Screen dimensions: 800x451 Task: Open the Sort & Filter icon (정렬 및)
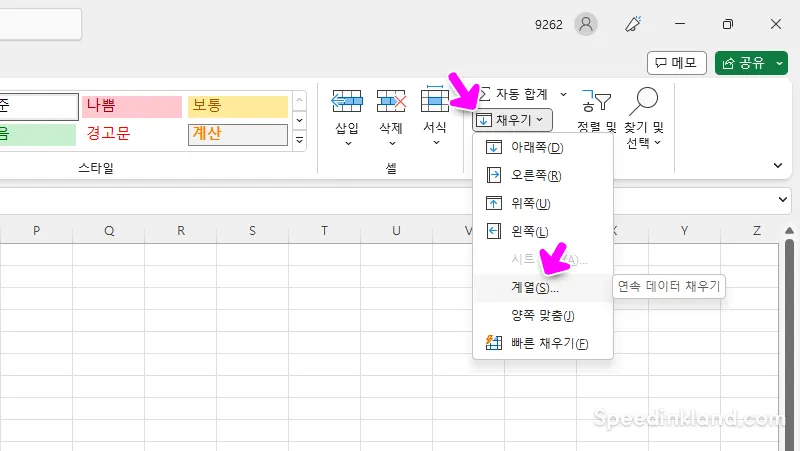pos(596,101)
